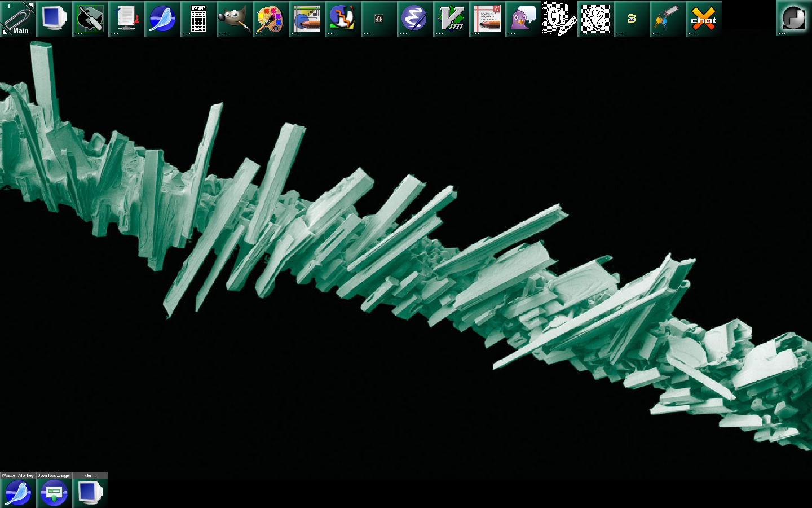Go to previous workspace via Clip's bottom-left arrow
The image size is (812, 508).
(x=5, y=31)
